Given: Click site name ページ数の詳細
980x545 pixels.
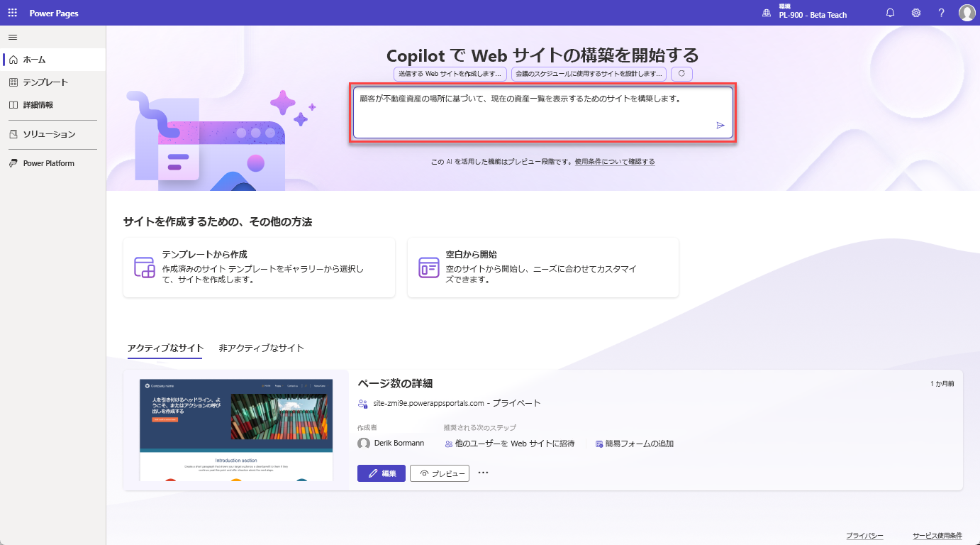Looking at the screenshot, I should 395,384.
